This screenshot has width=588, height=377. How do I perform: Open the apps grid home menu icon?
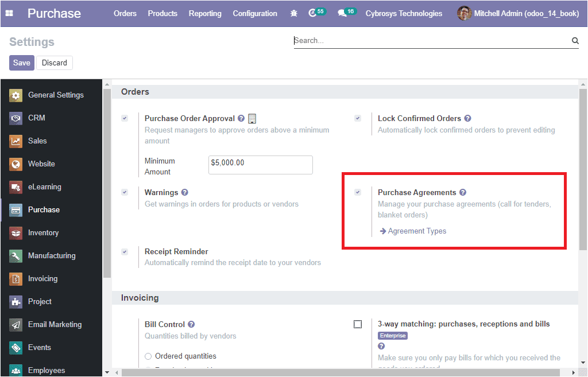(9, 13)
